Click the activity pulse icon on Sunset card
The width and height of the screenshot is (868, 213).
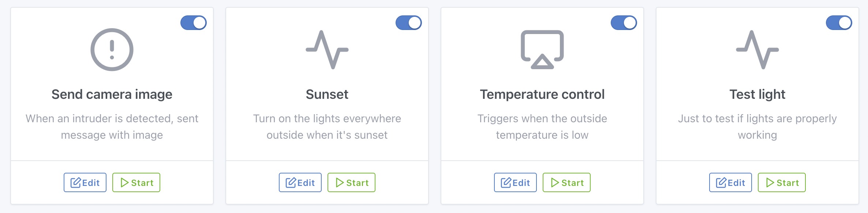[327, 50]
